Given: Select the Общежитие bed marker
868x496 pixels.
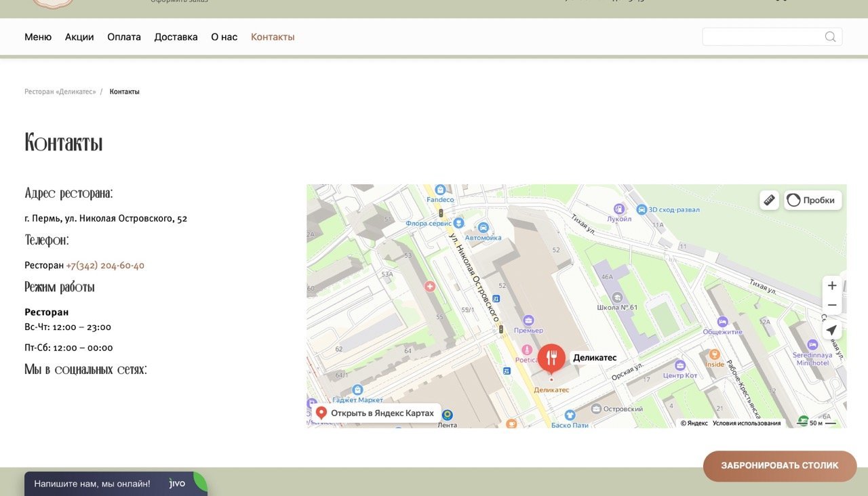Looking at the screenshot, I should pyautogui.click(x=722, y=322).
